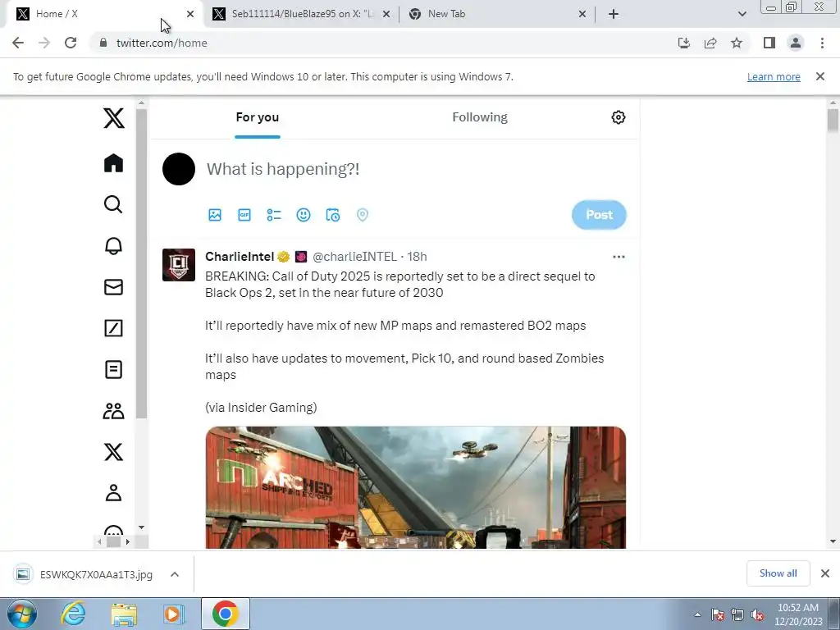The height and width of the screenshot is (630, 840).
Task: Click page vertical scrollbar thumb
Action: point(833,120)
